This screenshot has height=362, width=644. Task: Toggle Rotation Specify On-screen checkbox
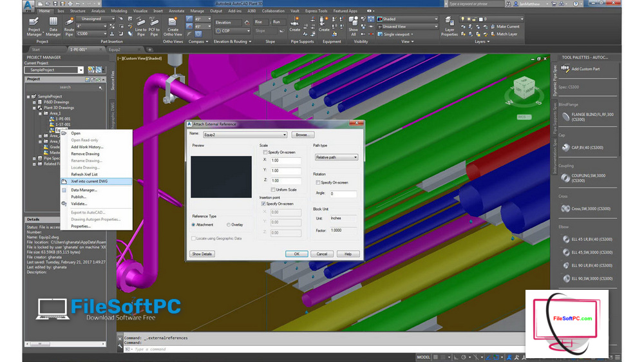pyautogui.click(x=318, y=182)
